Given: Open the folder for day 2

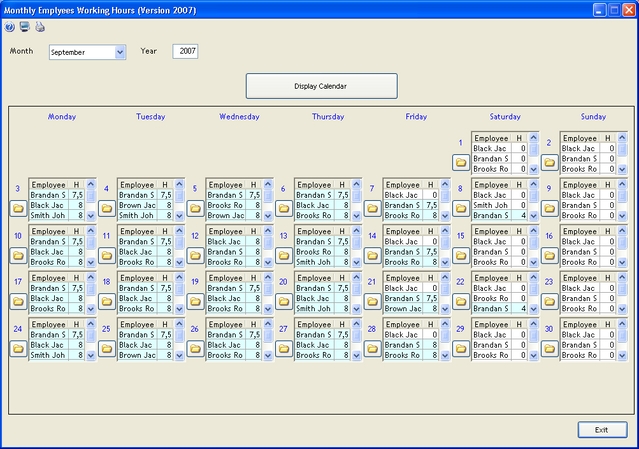Looking at the screenshot, I should [549, 163].
